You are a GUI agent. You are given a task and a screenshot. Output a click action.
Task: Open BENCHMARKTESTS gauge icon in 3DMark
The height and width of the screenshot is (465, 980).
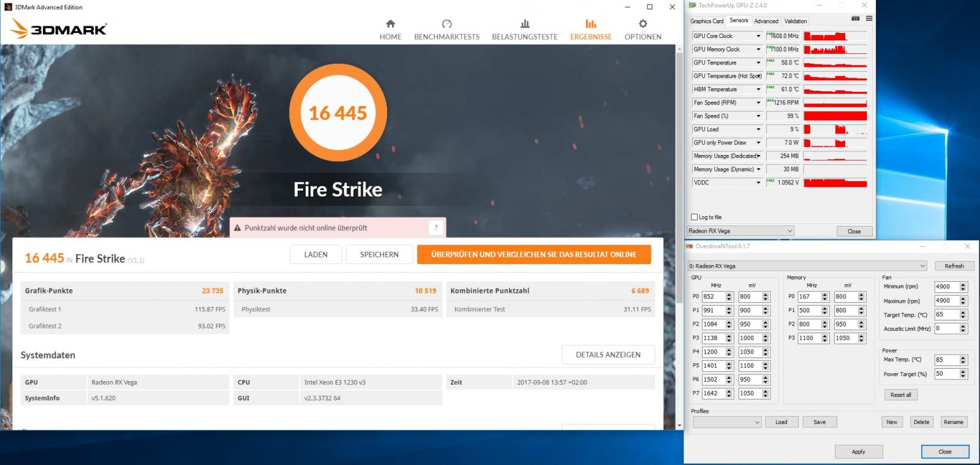tap(447, 24)
